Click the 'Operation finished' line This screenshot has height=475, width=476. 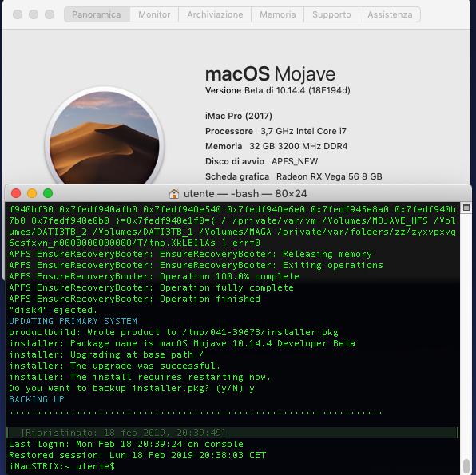pyautogui.click(x=134, y=299)
